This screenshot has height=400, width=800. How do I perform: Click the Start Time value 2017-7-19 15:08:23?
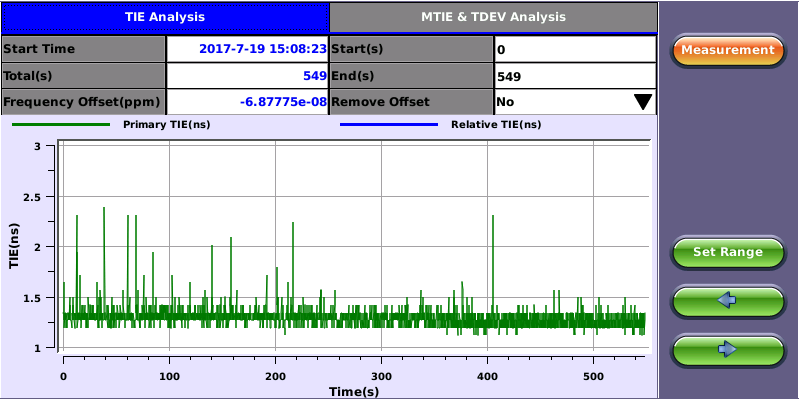262,49
